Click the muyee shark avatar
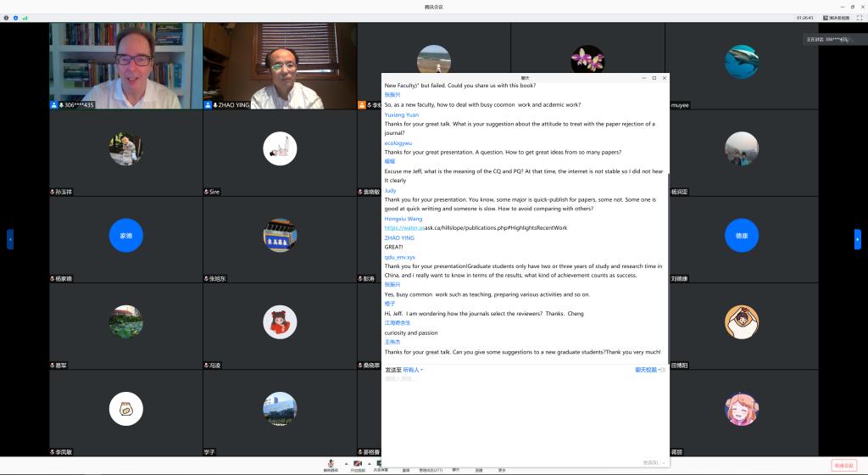 coord(742,61)
